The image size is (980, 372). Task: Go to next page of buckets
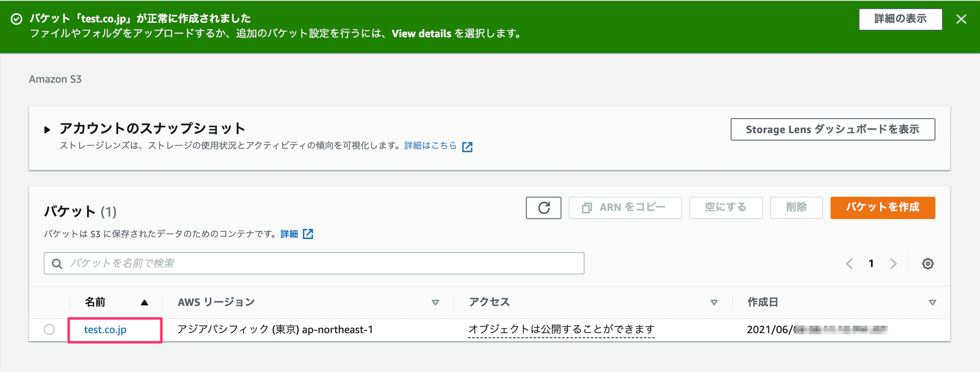coord(893,264)
